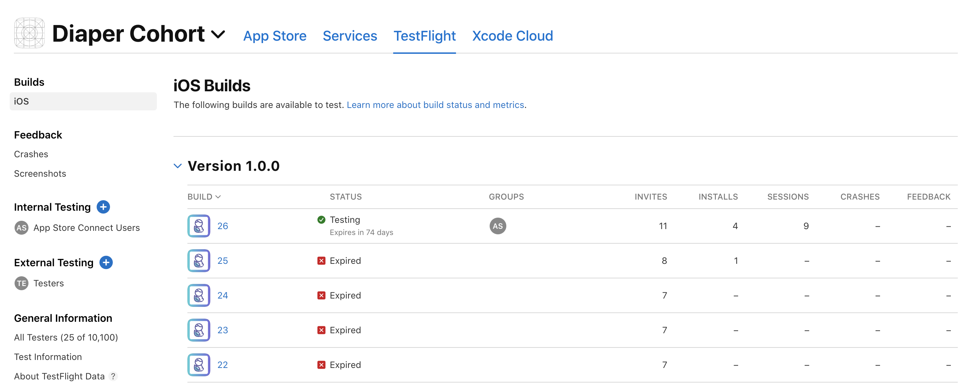
Task: Click the sessions count 9 for build 26
Action: [x=806, y=226]
